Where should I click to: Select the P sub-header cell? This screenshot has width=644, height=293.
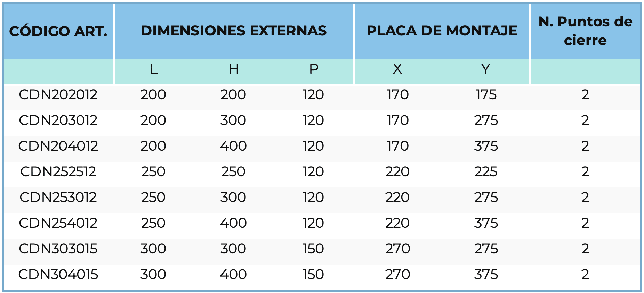coord(313,69)
